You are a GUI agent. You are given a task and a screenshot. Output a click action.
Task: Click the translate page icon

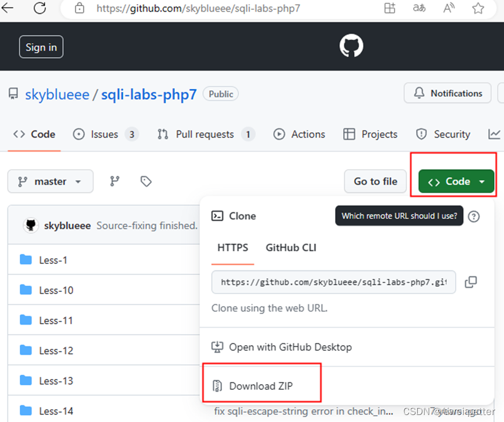(x=419, y=8)
